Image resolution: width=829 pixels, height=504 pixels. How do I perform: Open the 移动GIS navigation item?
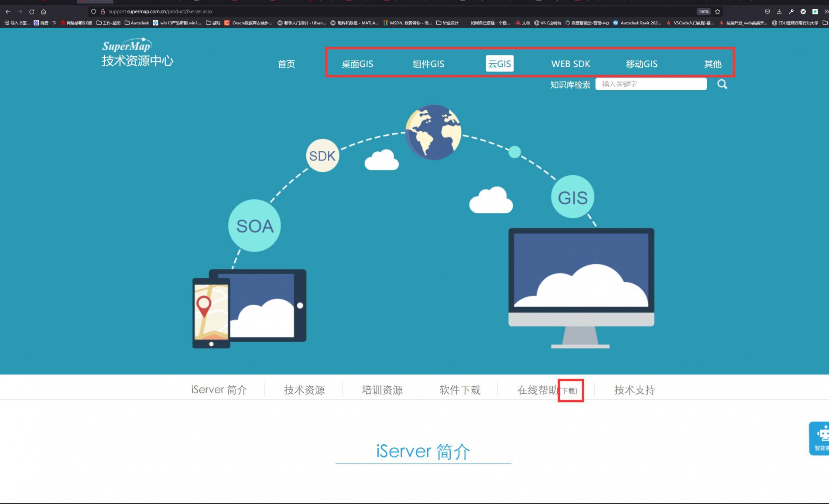click(641, 64)
